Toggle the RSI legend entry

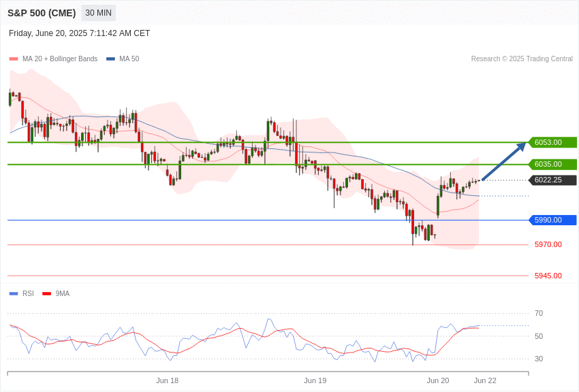(21, 293)
